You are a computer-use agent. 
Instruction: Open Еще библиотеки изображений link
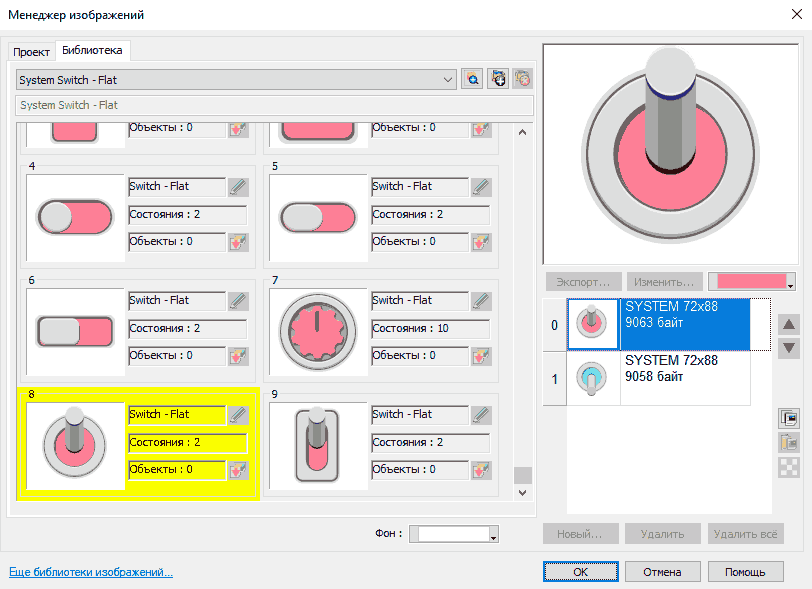(91, 572)
